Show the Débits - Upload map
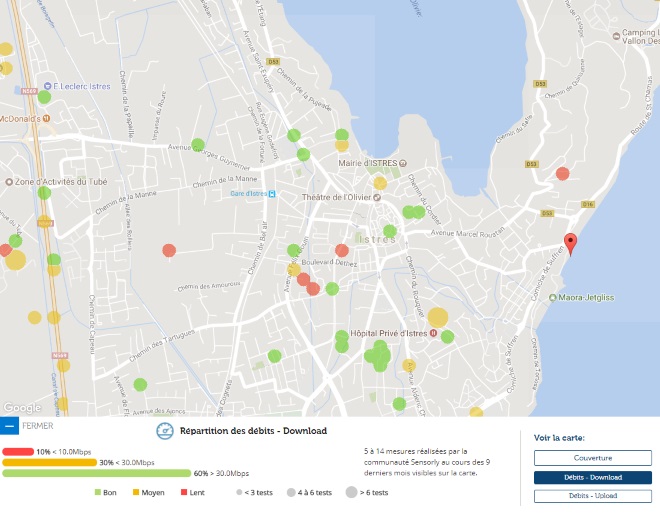Image resolution: width=660 pixels, height=518 pixels. (586, 496)
